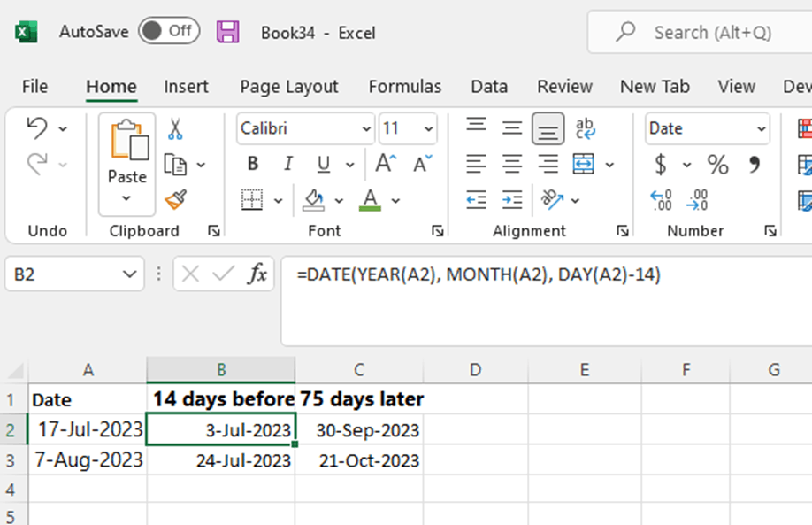Click the Save icon

tap(226, 31)
